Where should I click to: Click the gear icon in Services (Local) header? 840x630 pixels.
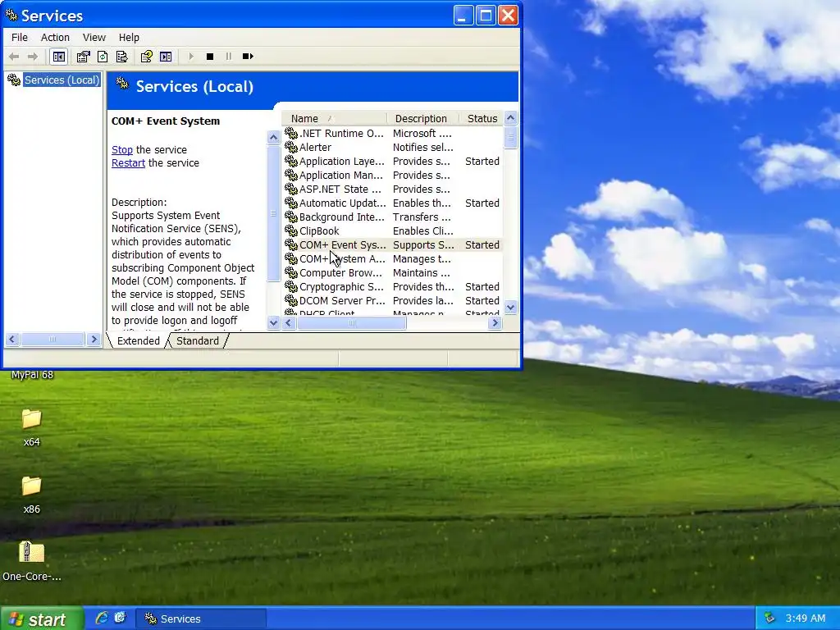point(123,84)
